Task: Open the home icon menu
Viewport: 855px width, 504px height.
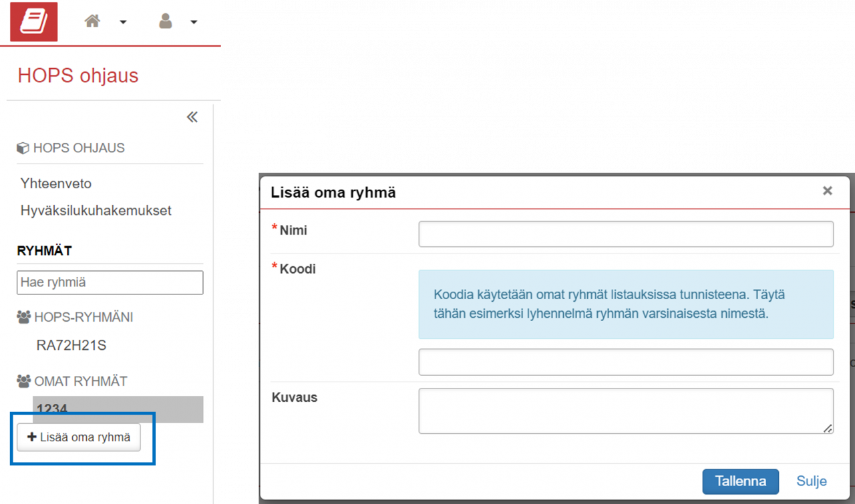Action: 92,21
